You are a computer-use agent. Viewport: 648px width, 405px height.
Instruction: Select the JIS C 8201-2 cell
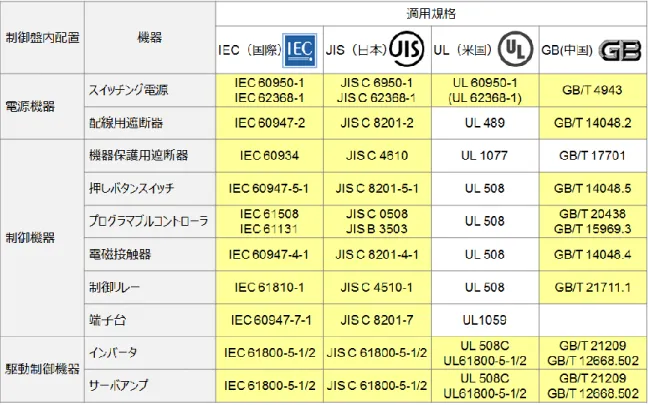click(x=377, y=123)
